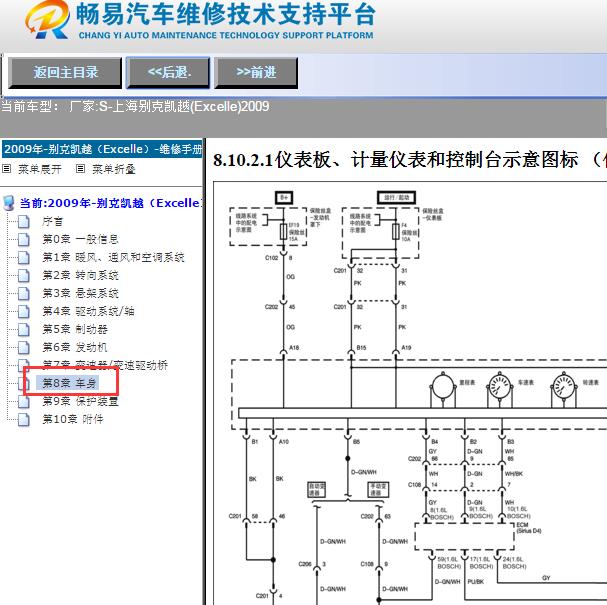Click page icon beside 第0章 一般信息
The image size is (607, 605).
click(24, 240)
